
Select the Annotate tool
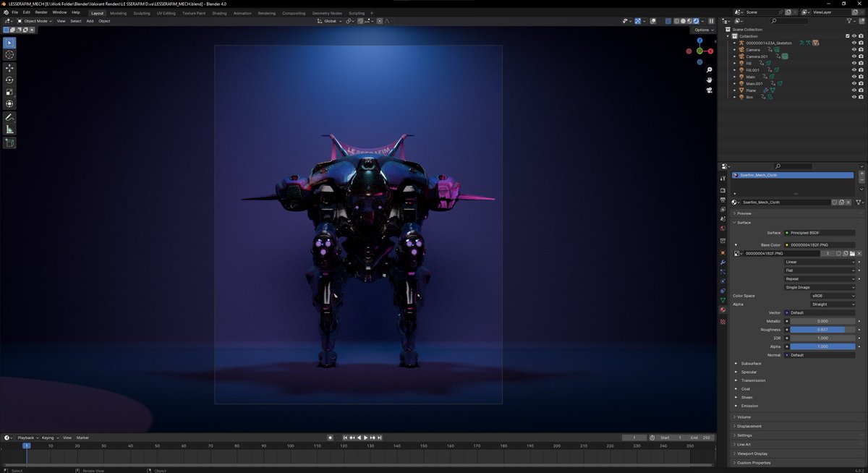click(9, 117)
